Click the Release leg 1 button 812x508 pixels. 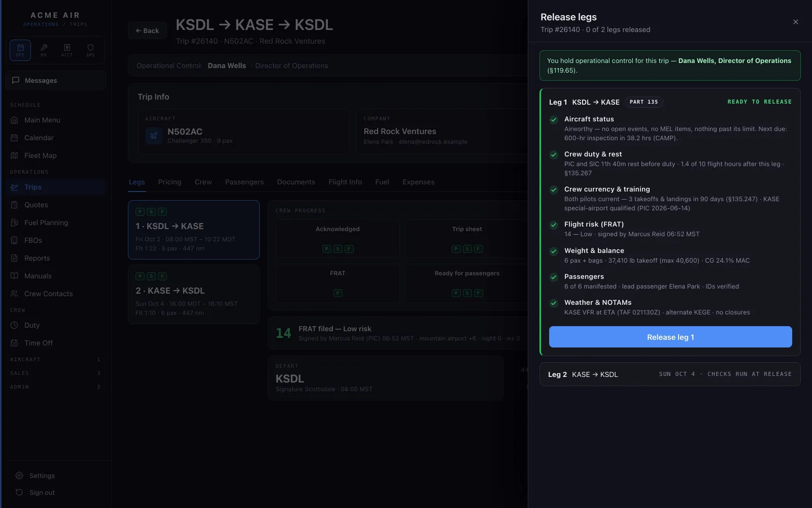coord(670,337)
